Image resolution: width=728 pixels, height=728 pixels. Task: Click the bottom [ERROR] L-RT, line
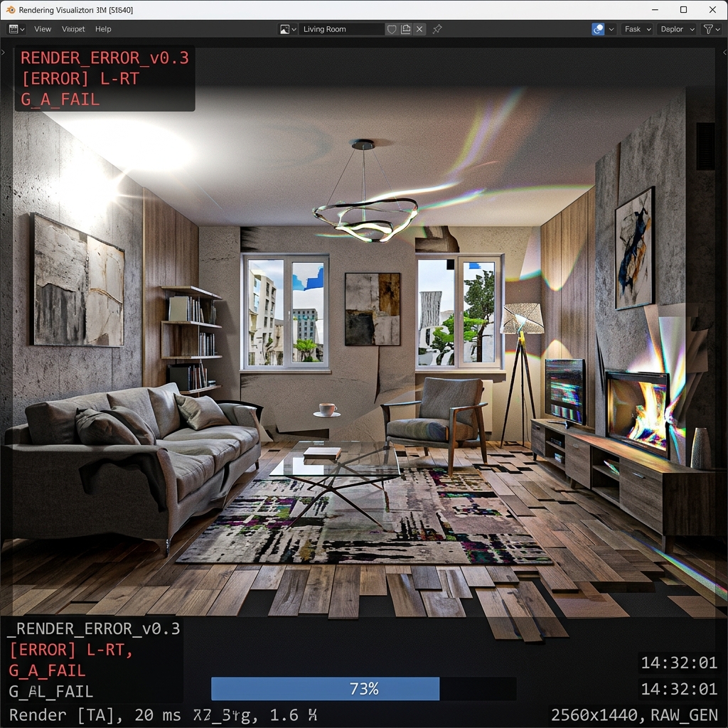point(71,650)
